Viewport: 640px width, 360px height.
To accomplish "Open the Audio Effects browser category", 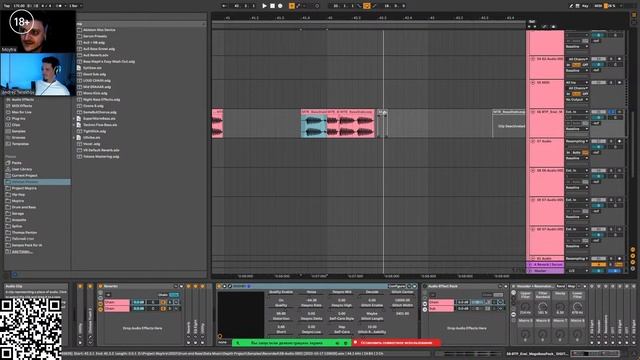I will click(x=22, y=100).
